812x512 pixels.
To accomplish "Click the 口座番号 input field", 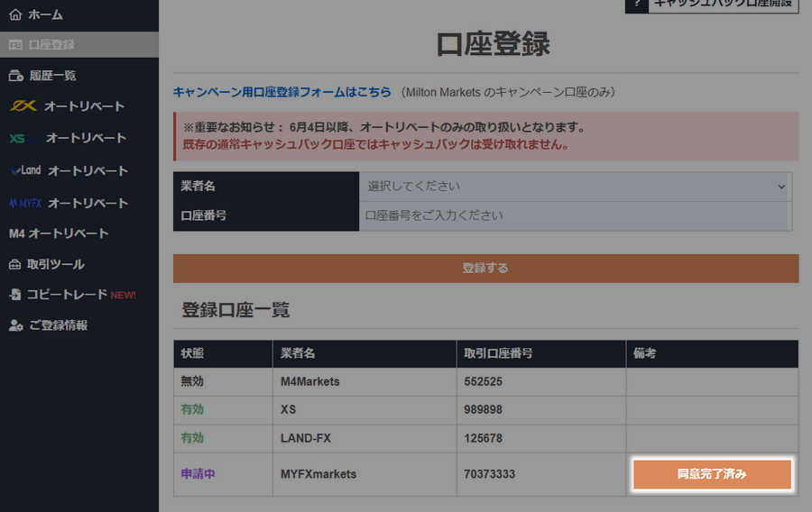I will click(575, 215).
